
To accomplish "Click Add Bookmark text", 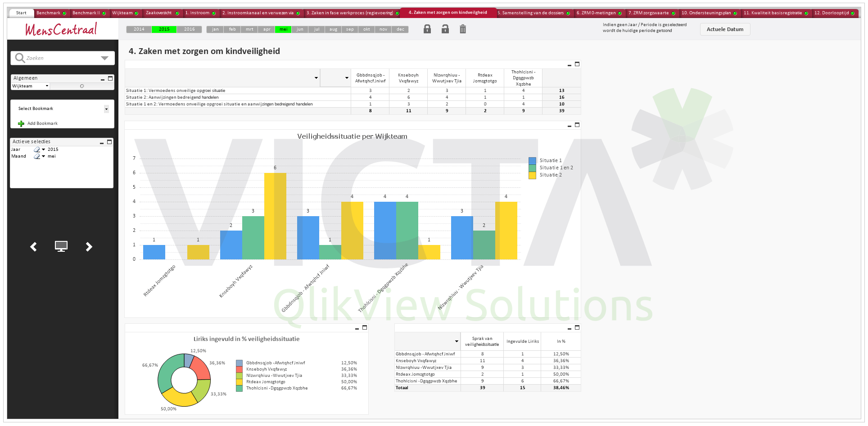I will tap(42, 123).
